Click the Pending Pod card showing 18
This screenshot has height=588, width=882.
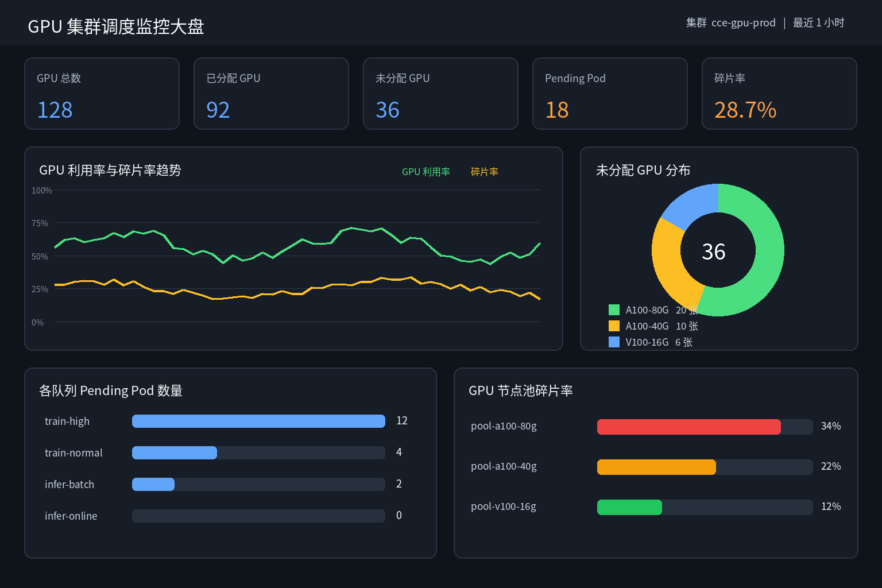[610, 94]
